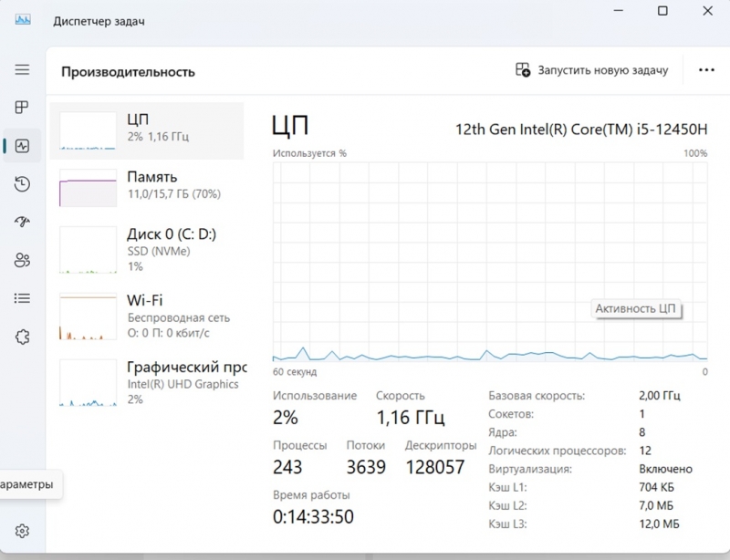Click the Task Manager app icon in title bar
This screenshot has height=560, width=730.
(23, 20)
